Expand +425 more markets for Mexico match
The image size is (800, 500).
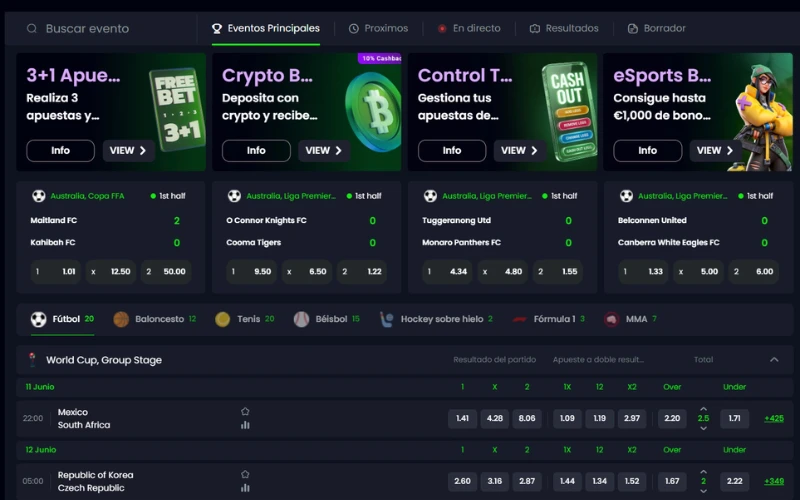coord(774,418)
